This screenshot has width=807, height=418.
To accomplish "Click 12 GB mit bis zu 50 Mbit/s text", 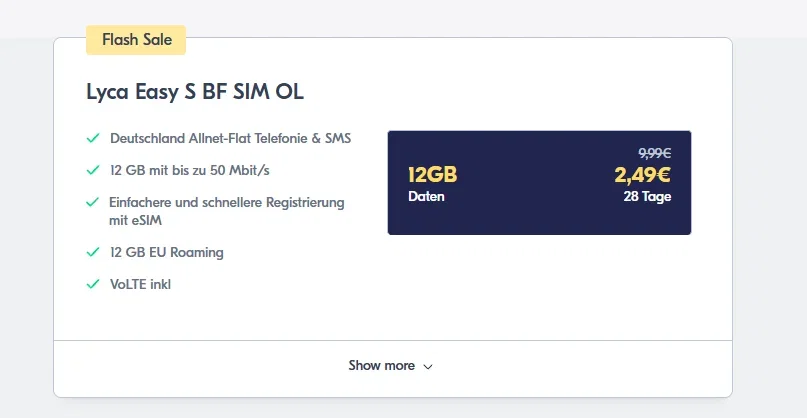I will 190,170.
